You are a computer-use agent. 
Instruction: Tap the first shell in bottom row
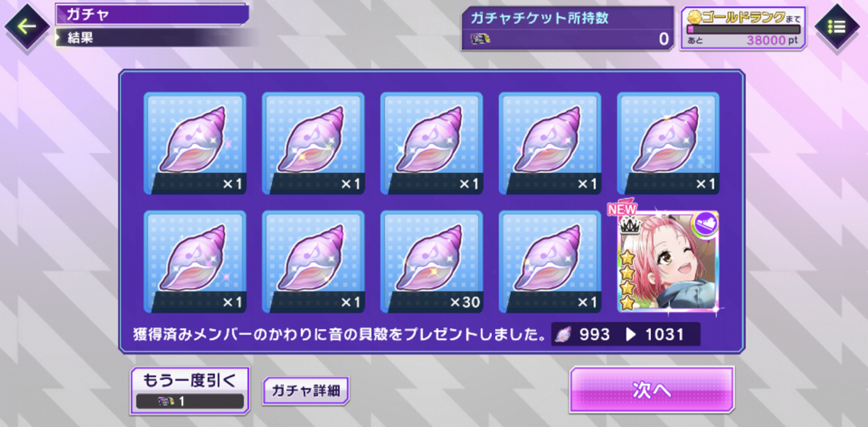[195, 261]
